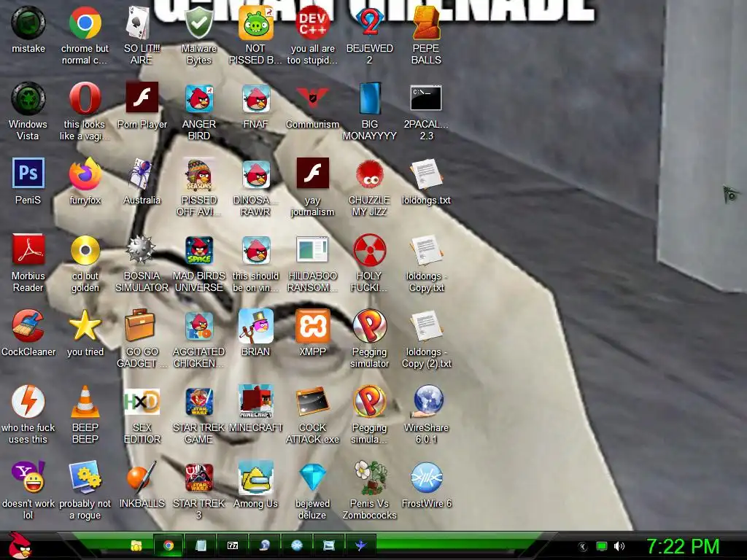Switch to Chrome in the taskbar

click(x=169, y=545)
